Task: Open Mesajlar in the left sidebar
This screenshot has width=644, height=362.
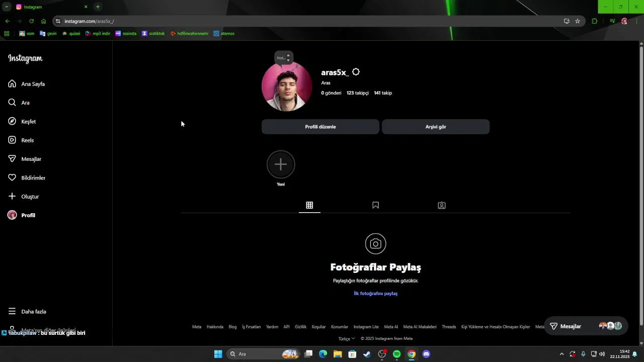Action: click(25, 159)
